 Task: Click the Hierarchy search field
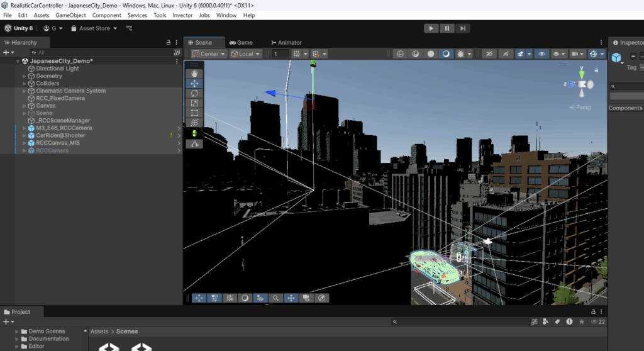(x=101, y=53)
